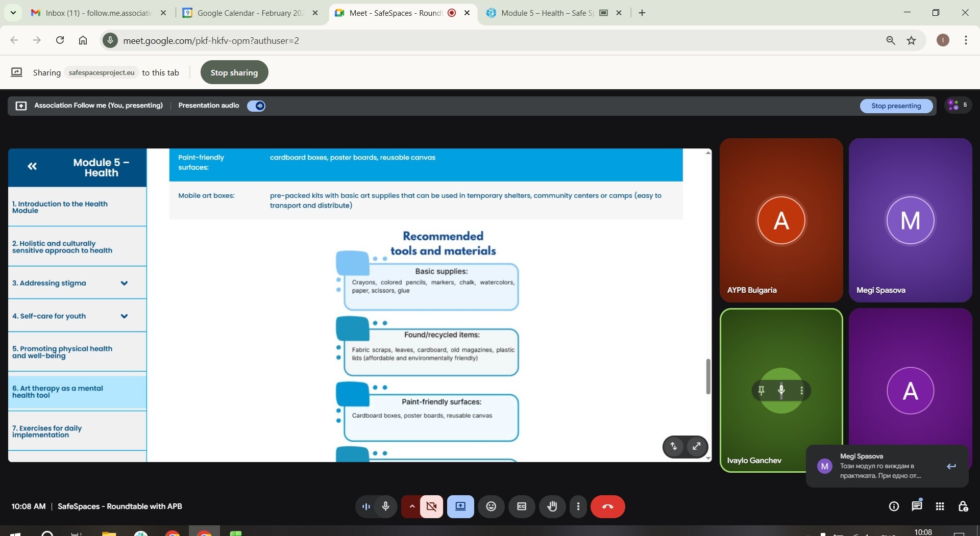
Task: Toggle captions in the meeting toolbar
Action: [x=522, y=506]
